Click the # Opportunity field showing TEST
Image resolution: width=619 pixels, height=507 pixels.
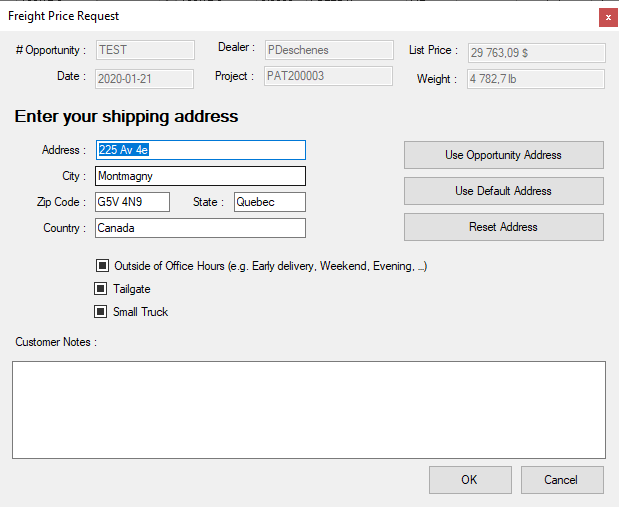click(144, 50)
